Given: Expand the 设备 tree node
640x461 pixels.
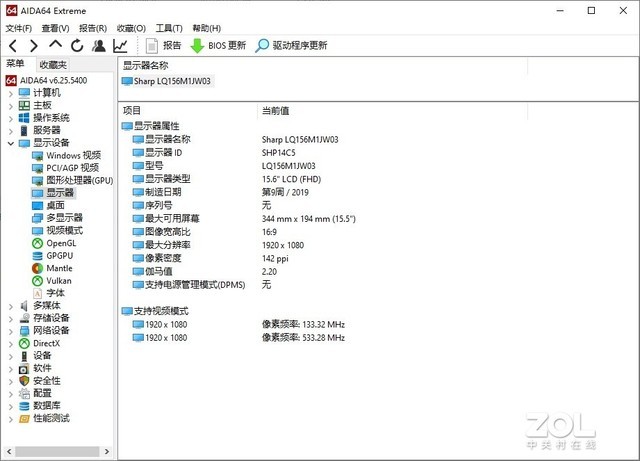Looking at the screenshot, I should click(x=11, y=356).
